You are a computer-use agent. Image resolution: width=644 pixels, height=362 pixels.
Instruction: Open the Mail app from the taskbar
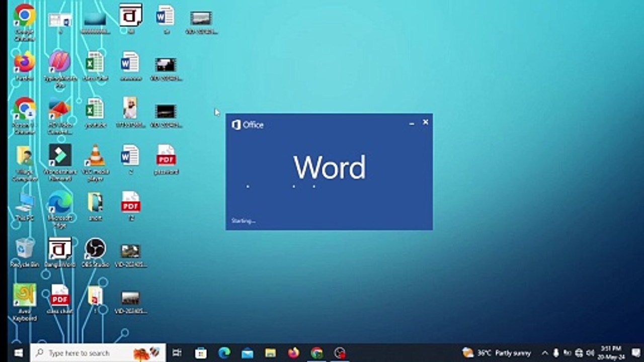point(248,353)
